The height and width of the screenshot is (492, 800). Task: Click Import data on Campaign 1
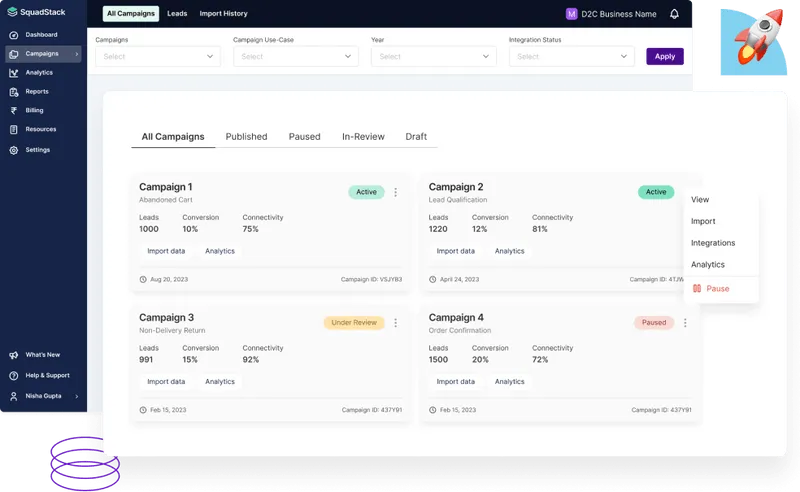click(166, 251)
